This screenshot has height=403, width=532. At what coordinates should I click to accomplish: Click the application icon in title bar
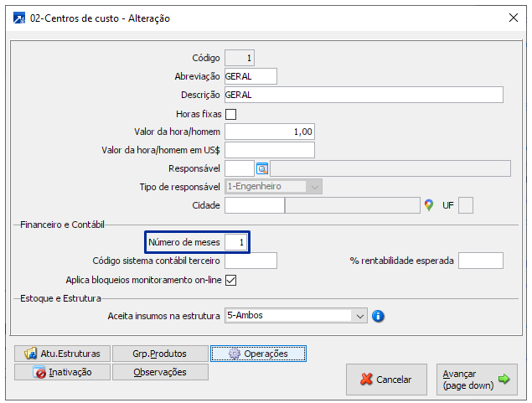pos(19,18)
